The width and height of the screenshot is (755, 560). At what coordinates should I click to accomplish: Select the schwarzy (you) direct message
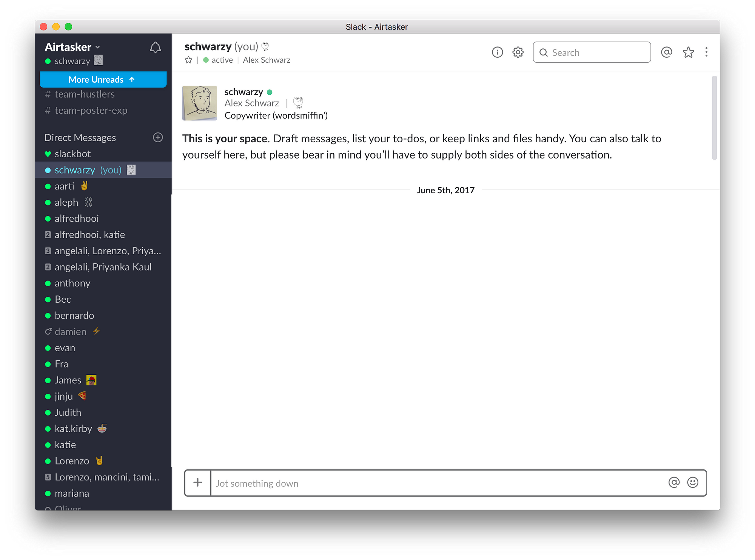103,170
